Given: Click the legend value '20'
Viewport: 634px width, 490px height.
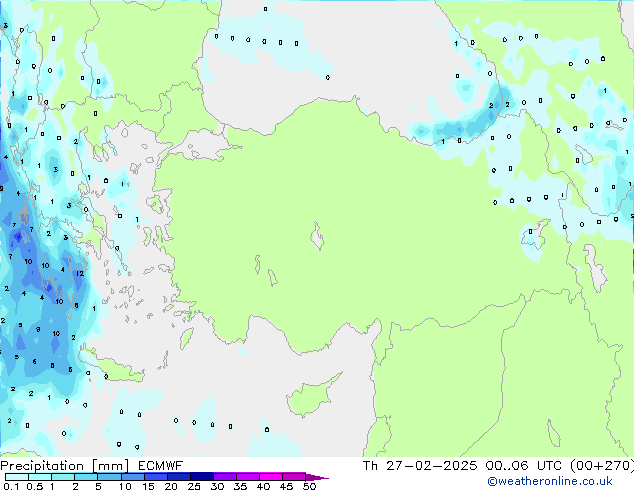Looking at the screenshot, I should tap(171, 486).
